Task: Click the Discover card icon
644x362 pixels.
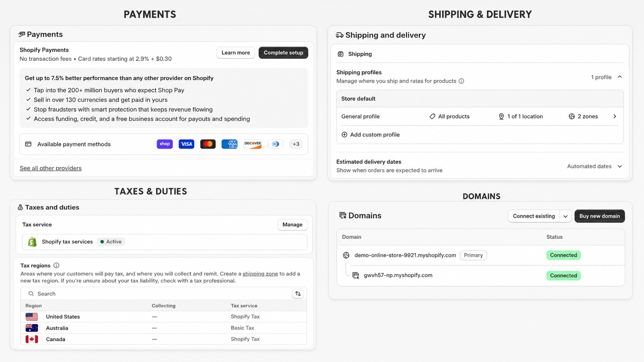Action: [253, 144]
